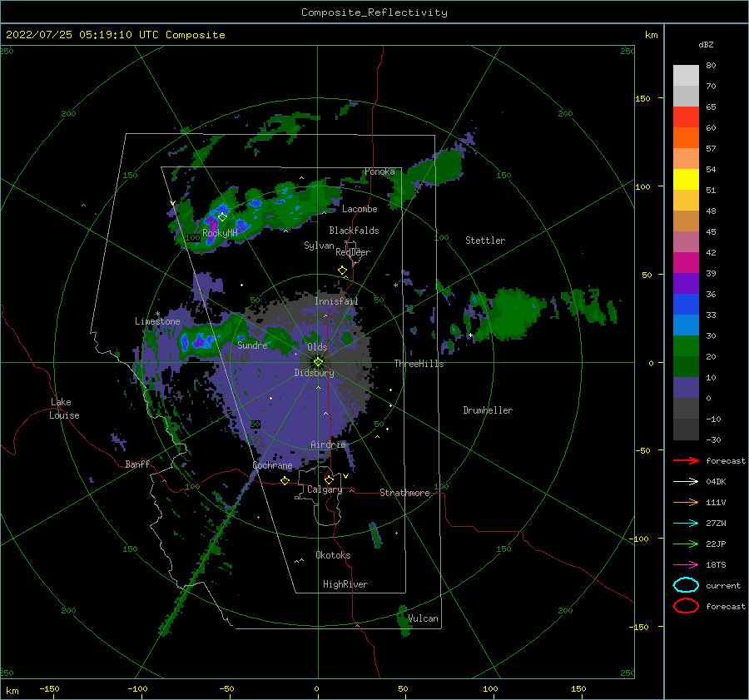Click the storm cell core west of Sundre
The image size is (749, 700).
click(x=197, y=341)
